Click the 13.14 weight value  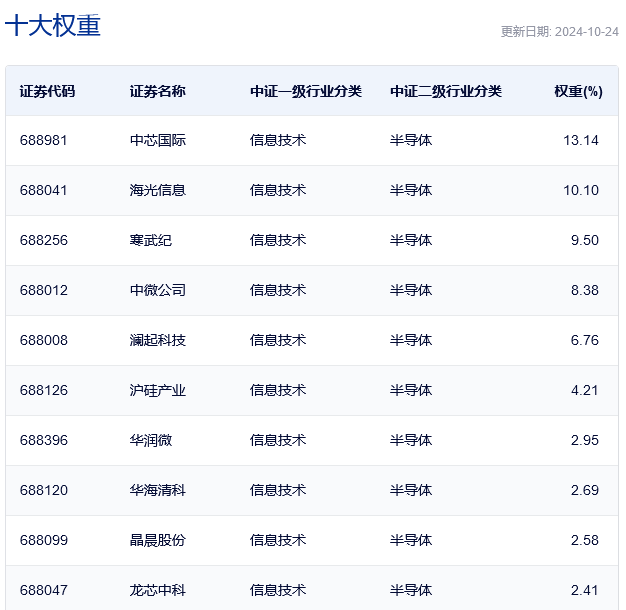tap(580, 140)
